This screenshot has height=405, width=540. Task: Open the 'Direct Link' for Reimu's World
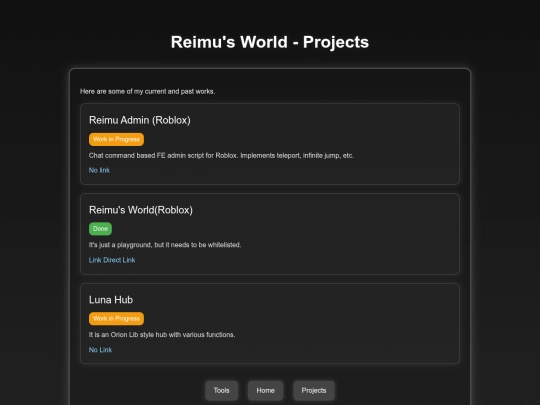coord(119,260)
